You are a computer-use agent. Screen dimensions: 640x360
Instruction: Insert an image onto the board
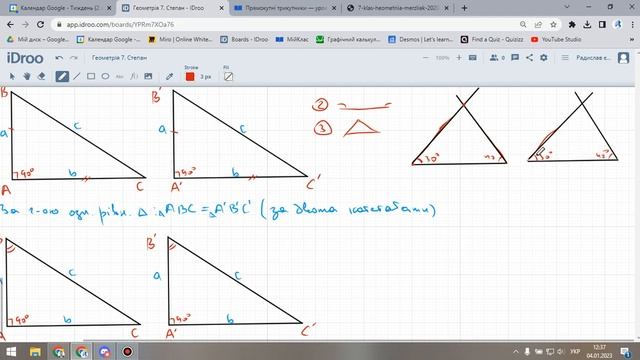tap(148, 76)
